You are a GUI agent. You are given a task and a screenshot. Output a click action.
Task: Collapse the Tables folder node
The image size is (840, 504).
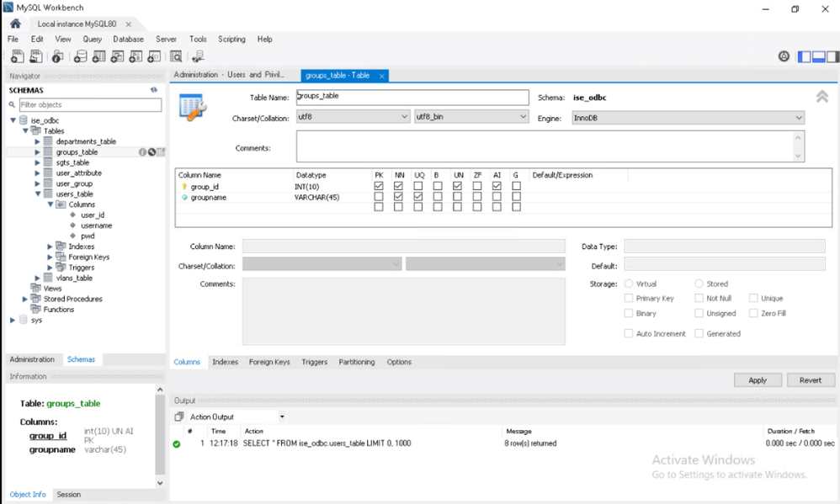coord(25,130)
